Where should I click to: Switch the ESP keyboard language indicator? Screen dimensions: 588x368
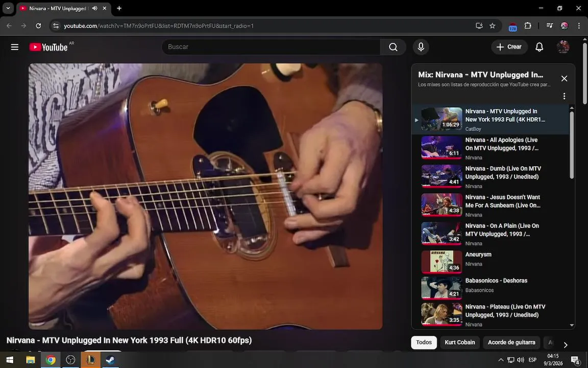click(x=532, y=360)
